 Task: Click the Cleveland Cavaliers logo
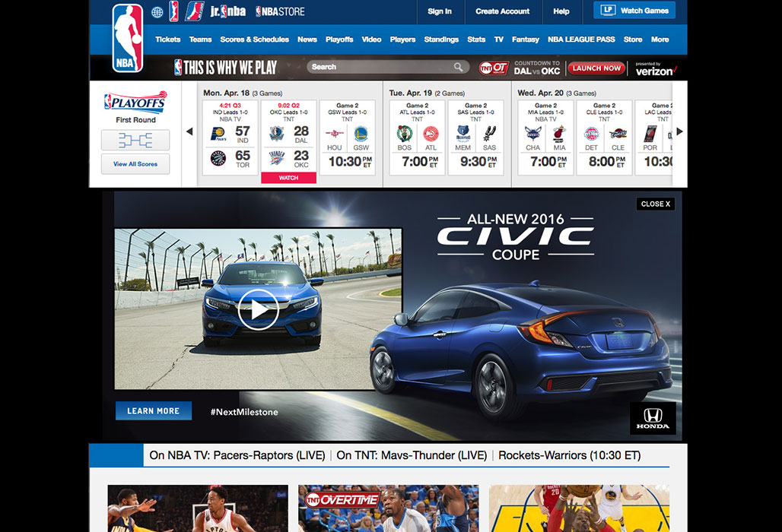click(618, 134)
